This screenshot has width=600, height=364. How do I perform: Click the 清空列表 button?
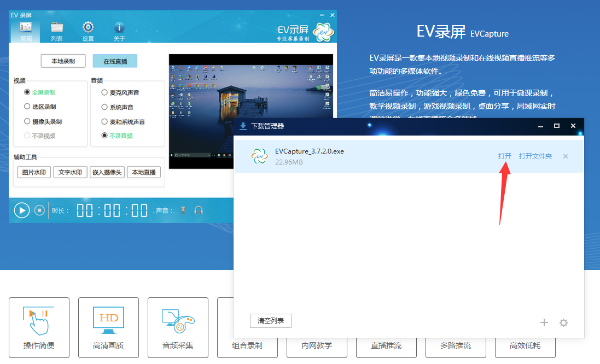point(271,321)
